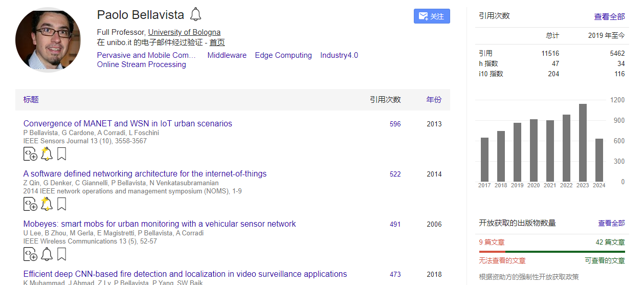
Task: Click the bookmark icon under Mobeyes paper
Action: [61, 254]
